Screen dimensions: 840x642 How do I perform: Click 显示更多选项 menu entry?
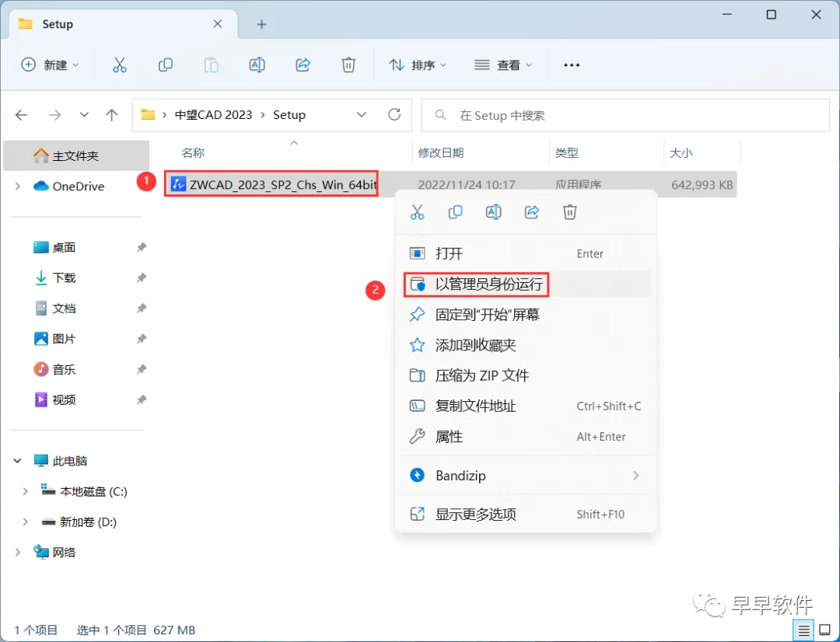(526, 514)
